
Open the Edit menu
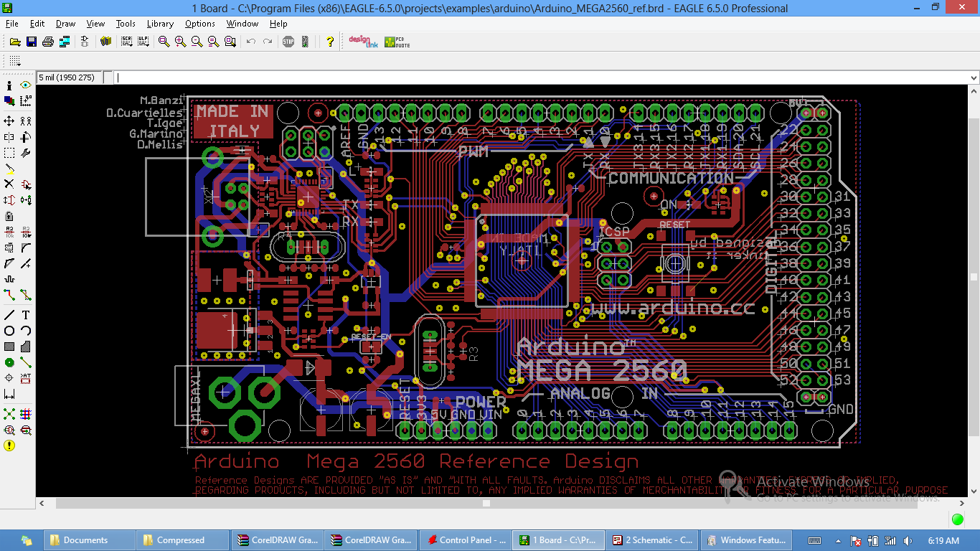click(x=37, y=24)
